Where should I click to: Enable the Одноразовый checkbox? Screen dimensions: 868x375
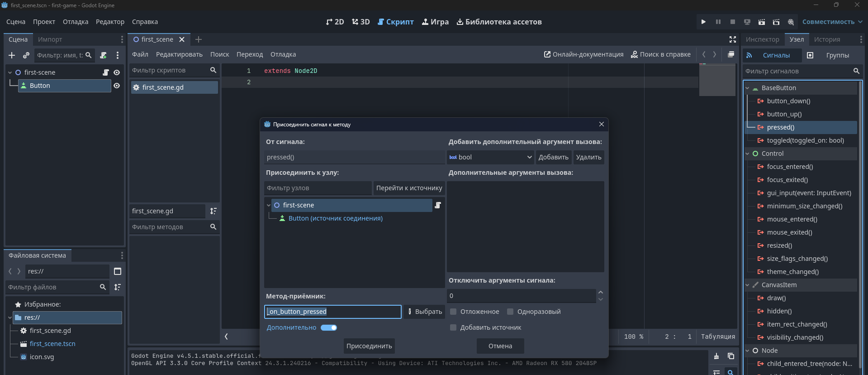click(x=510, y=312)
